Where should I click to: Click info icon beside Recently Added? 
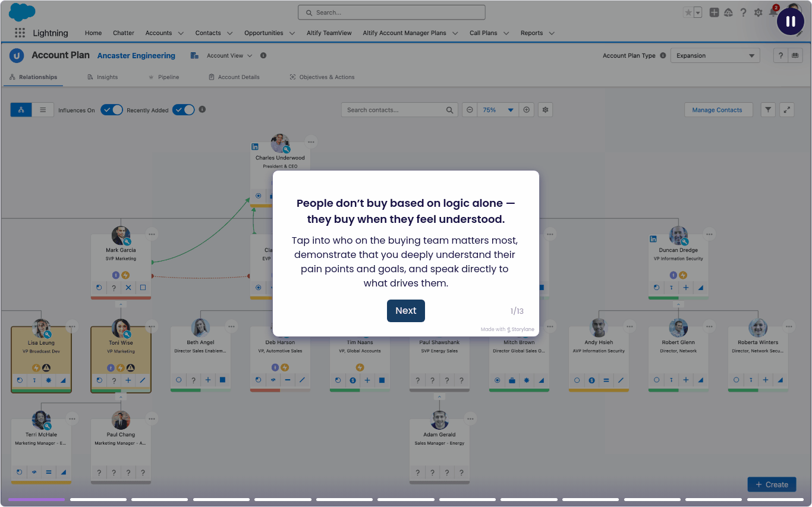(202, 109)
